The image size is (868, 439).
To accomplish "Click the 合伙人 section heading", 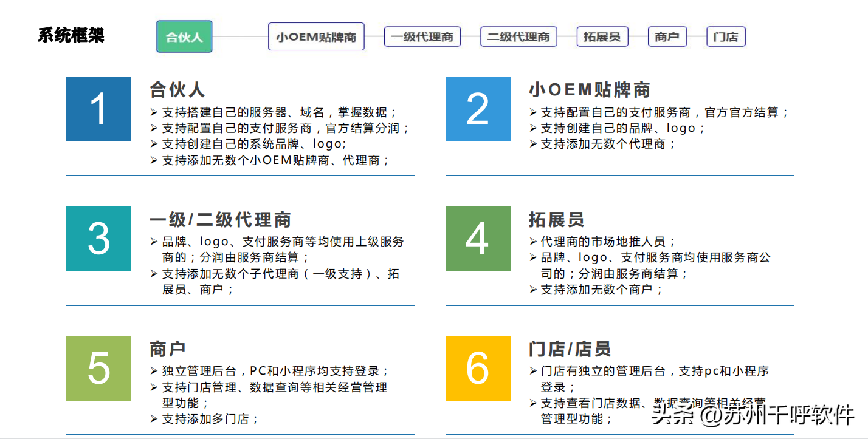I will tap(177, 90).
